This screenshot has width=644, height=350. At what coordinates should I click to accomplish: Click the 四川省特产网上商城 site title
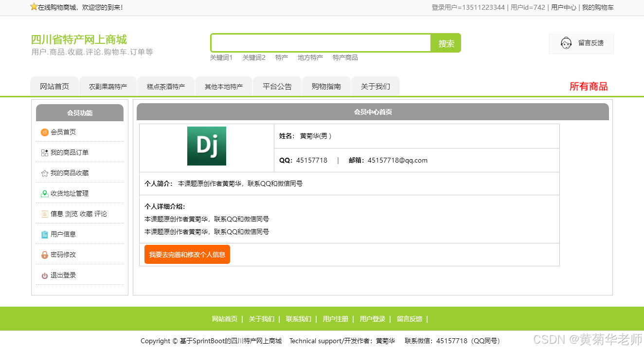[79, 39]
